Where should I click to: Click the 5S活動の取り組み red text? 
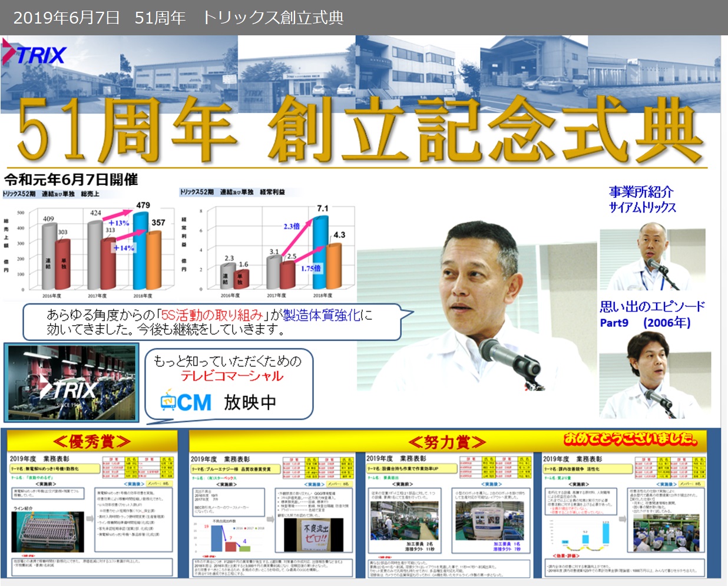coord(212,315)
